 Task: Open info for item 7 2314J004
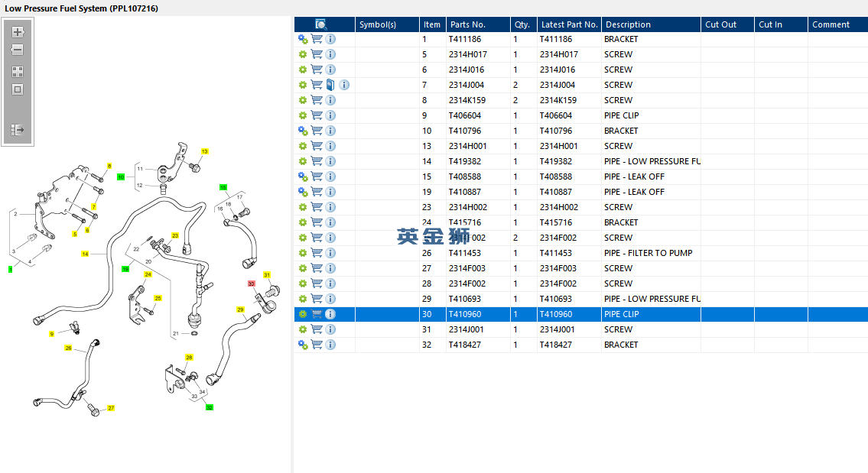(x=344, y=85)
